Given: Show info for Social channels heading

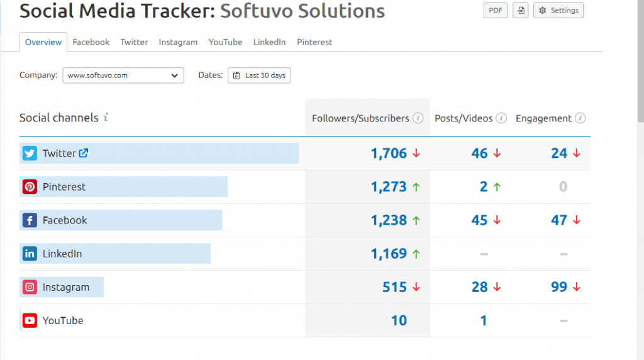Looking at the screenshot, I should point(106,117).
